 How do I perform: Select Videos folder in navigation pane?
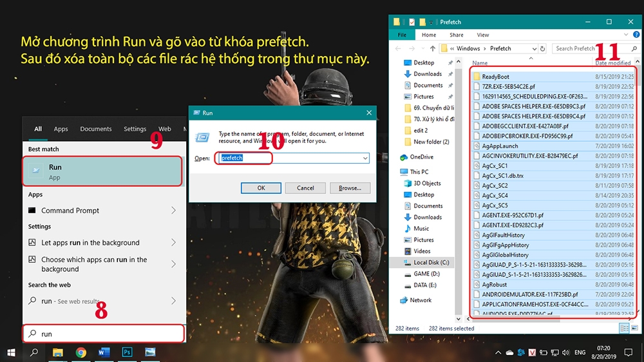pyautogui.click(x=422, y=251)
